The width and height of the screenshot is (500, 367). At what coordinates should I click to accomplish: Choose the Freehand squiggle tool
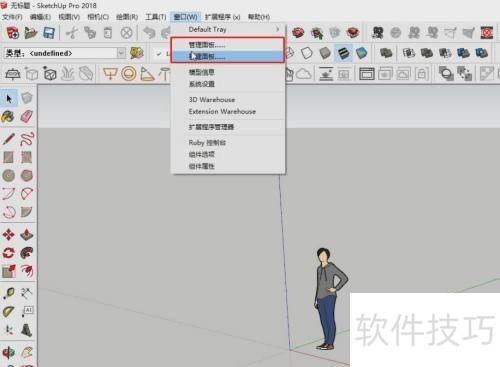tap(27, 139)
